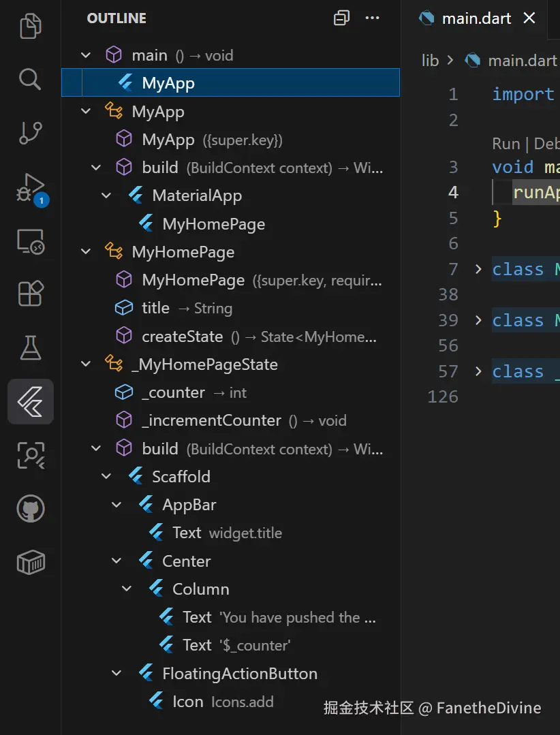560x735 pixels.
Task: Open the Testing flask view
Action: [30, 348]
